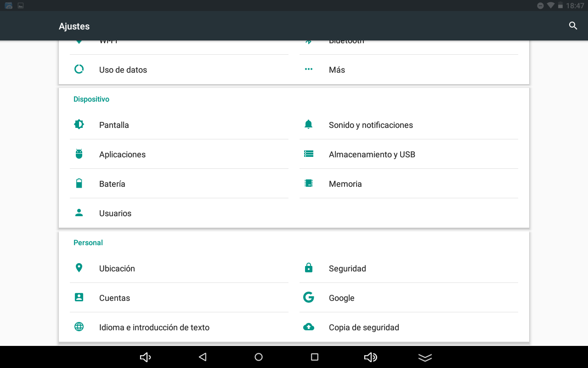
Task: Tap the Almacenamiento storage icon
Action: [x=309, y=154]
